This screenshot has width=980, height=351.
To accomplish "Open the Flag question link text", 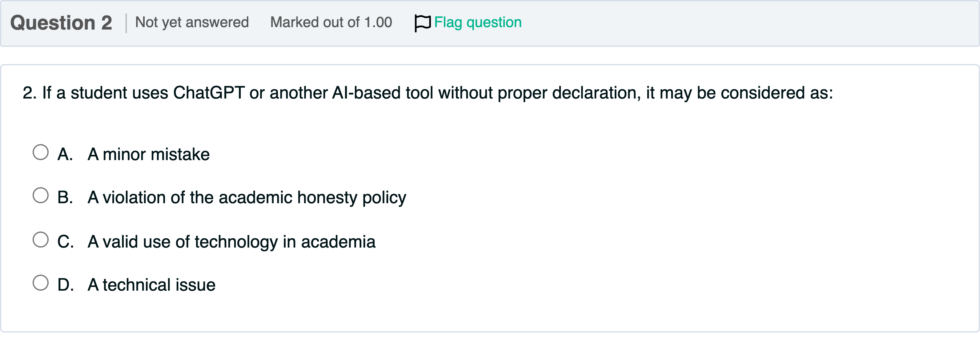I will click(x=477, y=22).
